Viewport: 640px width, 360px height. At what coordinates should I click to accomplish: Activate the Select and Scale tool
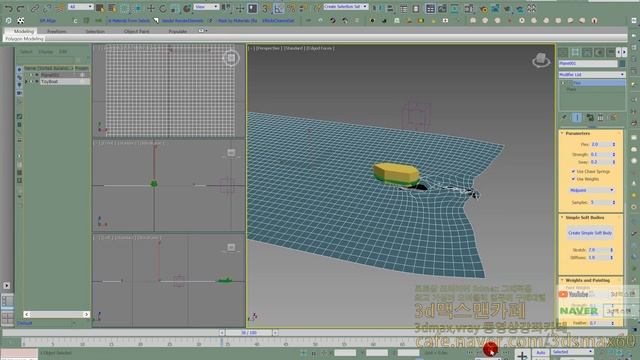[x=175, y=8]
